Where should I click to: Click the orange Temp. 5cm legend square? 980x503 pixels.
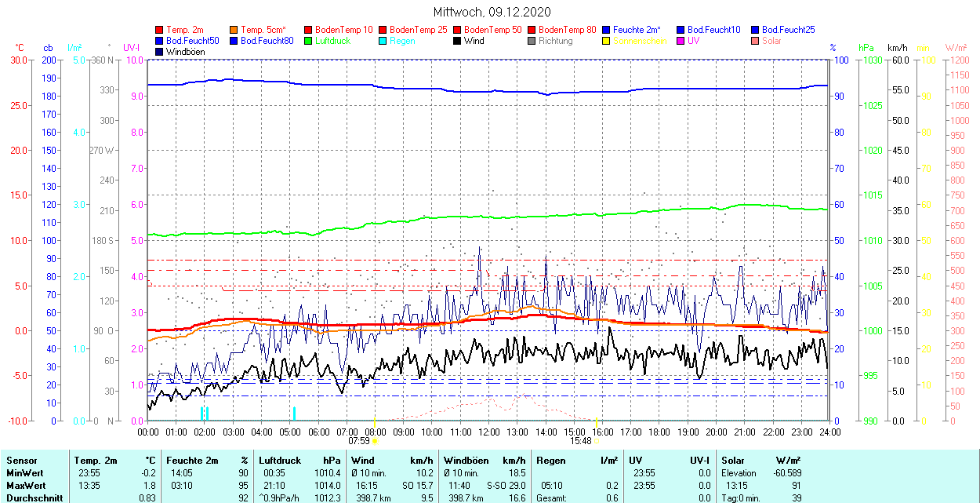[x=234, y=30]
